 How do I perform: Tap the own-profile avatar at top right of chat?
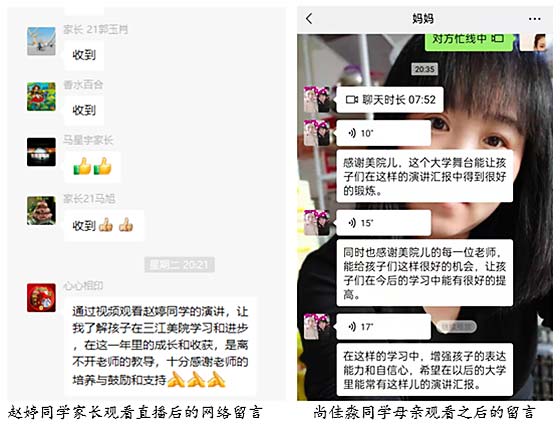tap(533, 42)
